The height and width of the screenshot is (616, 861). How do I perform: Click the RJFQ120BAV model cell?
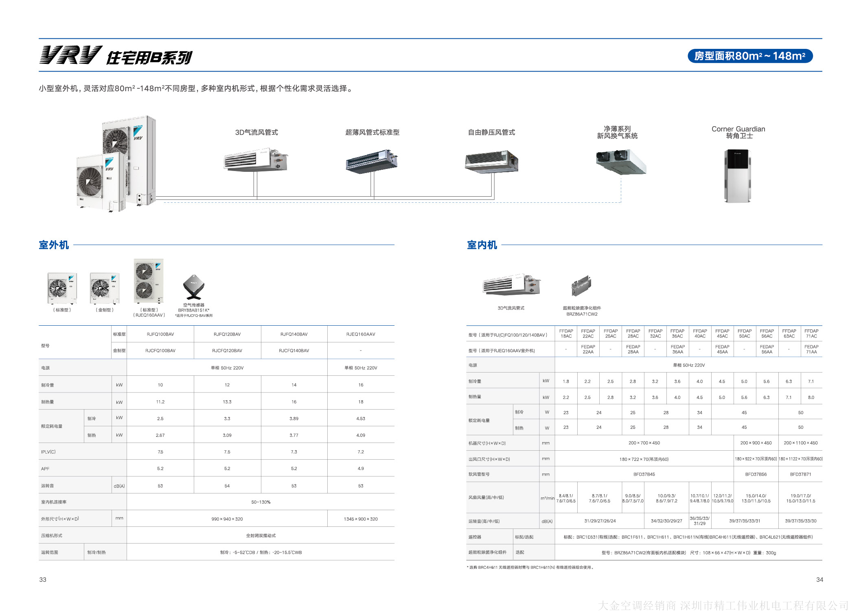(227, 334)
